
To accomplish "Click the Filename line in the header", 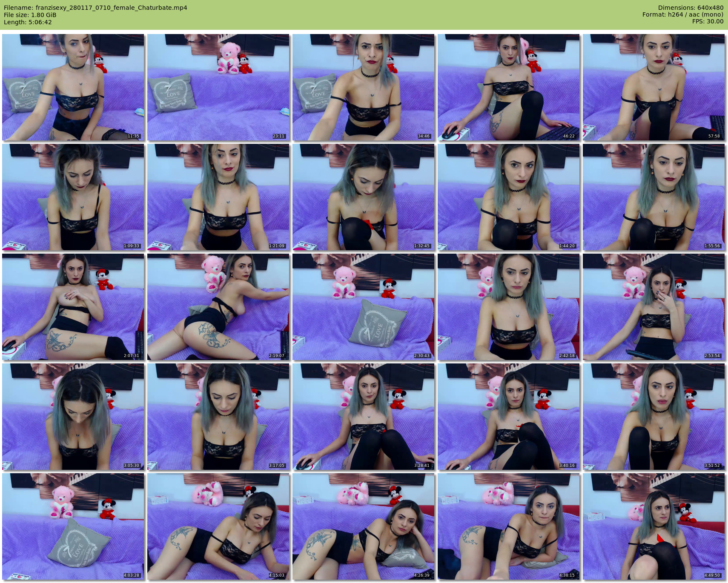I will (95, 8).
